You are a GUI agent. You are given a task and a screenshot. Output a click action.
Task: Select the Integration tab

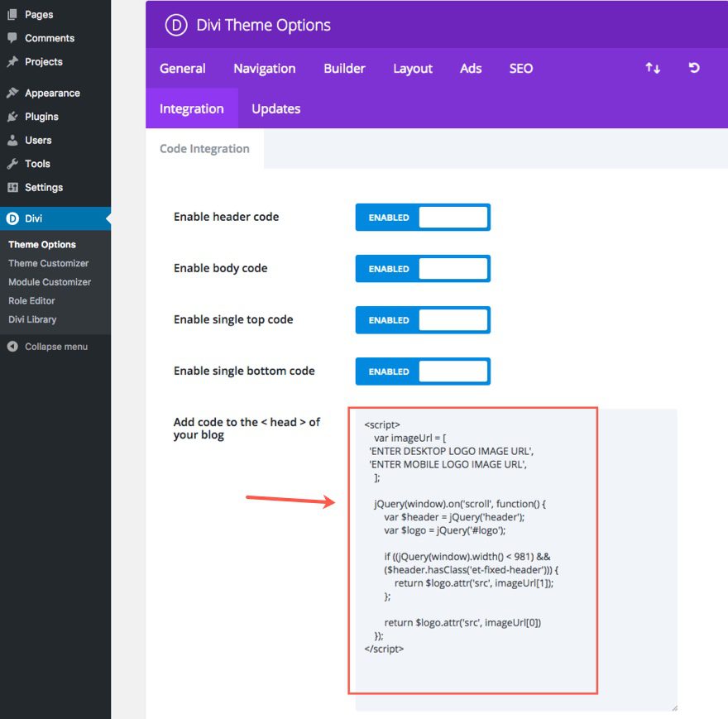click(x=192, y=108)
